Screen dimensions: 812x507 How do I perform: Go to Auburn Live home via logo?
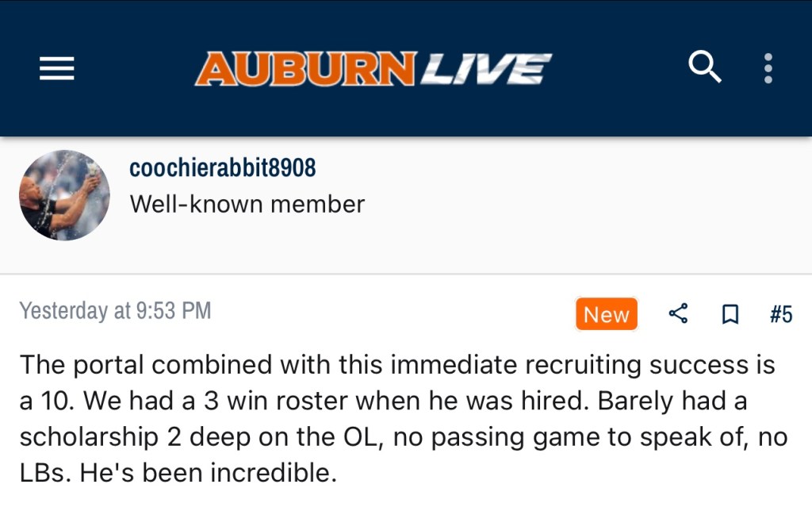(373, 69)
